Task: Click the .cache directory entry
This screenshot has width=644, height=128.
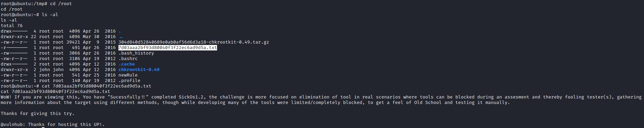Action: (x=127, y=64)
